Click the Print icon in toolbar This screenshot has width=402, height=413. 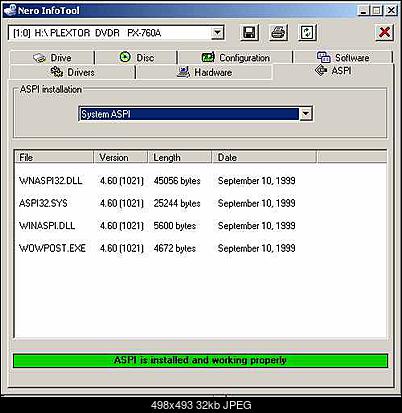pyautogui.click(x=278, y=32)
